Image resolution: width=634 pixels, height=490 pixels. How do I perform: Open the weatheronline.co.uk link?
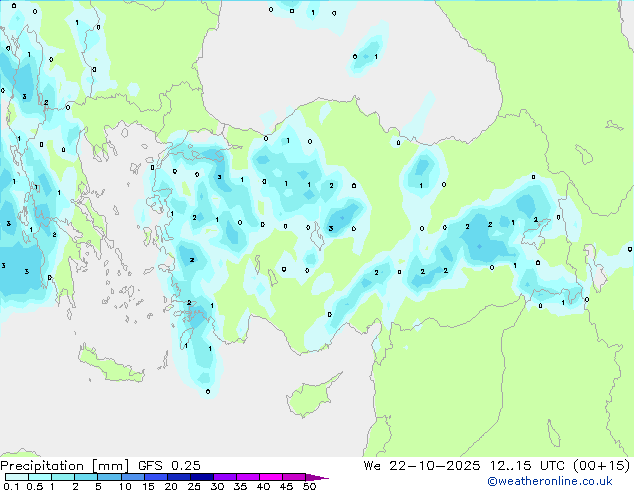(x=550, y=481)
